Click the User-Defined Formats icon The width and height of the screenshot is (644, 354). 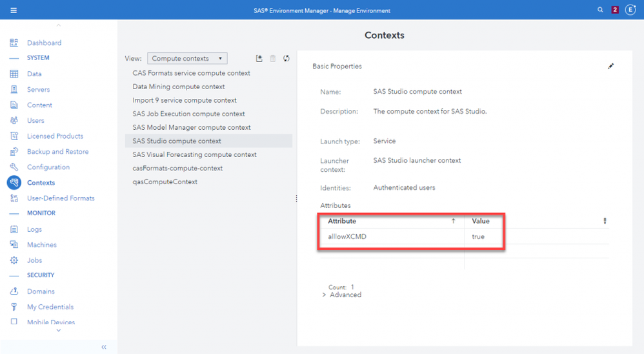click(x=14, y=198)
